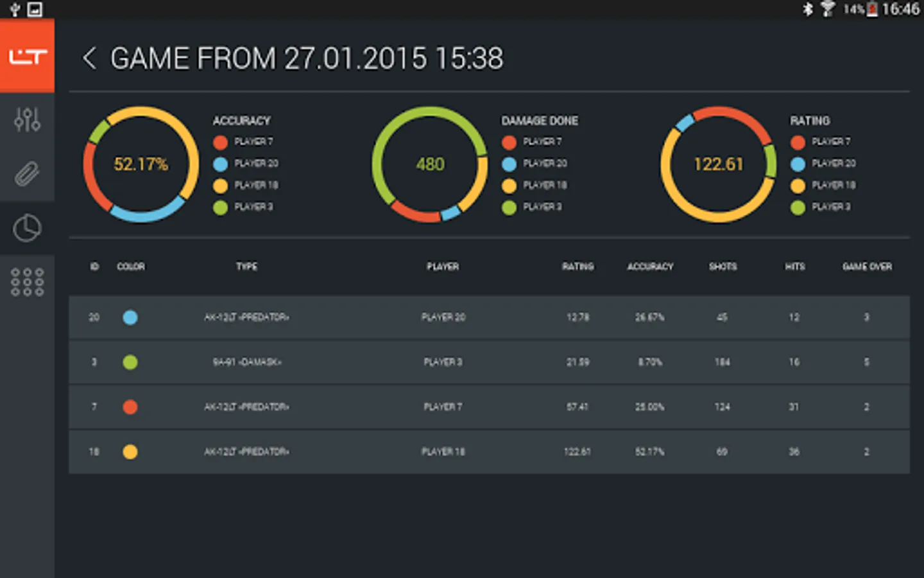Select Player 3 green dot in Rating legend
The width and height of the screenshot is (924, 578).
pos(798,207)
